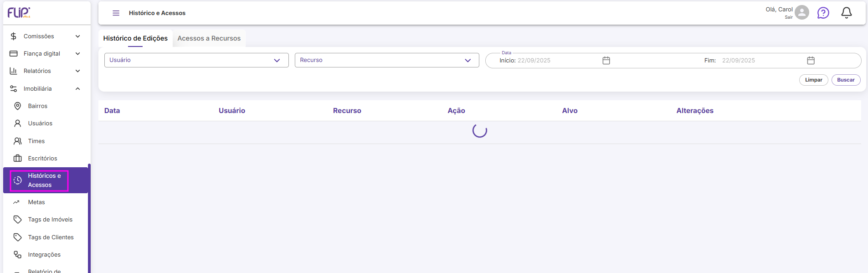Click the Olá, Carol greeting text
868x273 pixels.
779,10
